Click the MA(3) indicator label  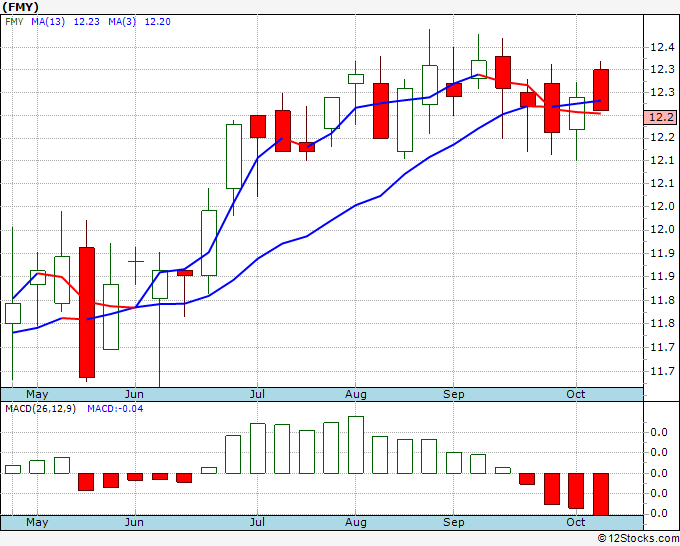(x=122, y=22)
